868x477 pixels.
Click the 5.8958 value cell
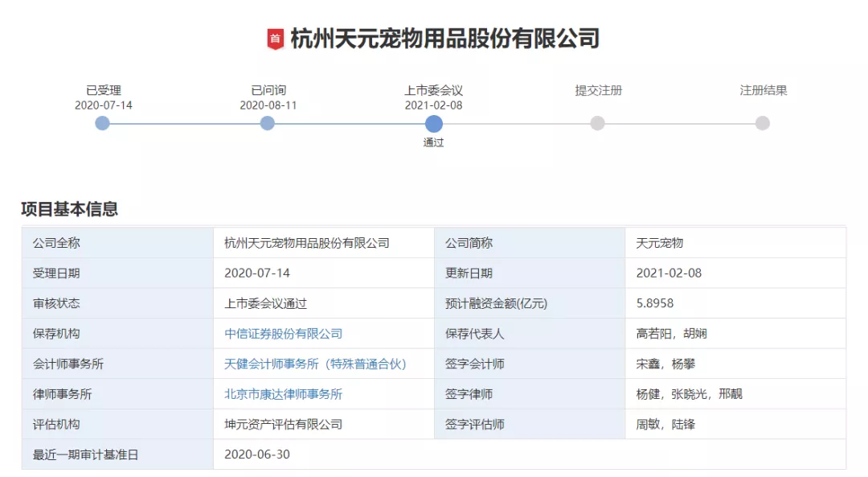tap(735, 303)
